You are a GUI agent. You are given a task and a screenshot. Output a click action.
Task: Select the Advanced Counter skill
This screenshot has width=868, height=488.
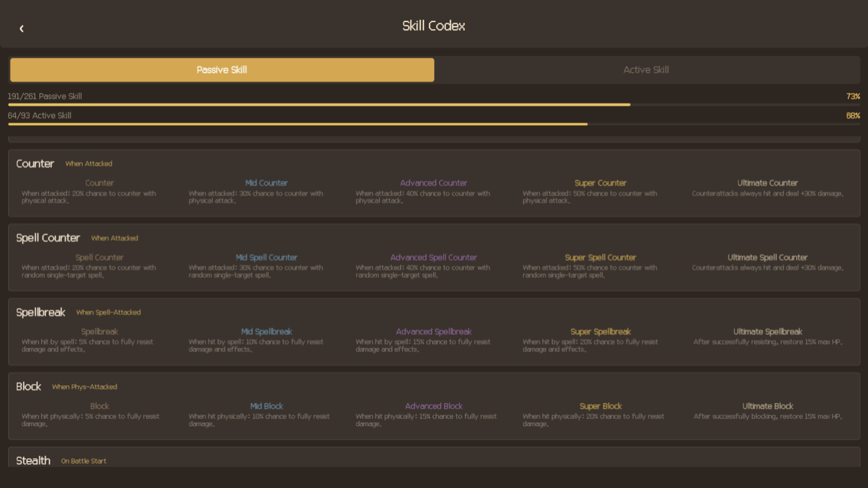tap(434, 183)
